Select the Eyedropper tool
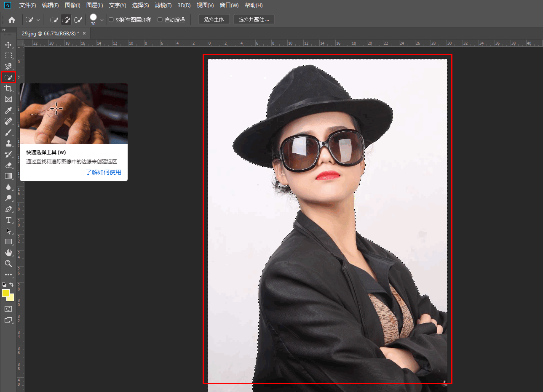This screenshot has width=543, height=392. point(8,110)
